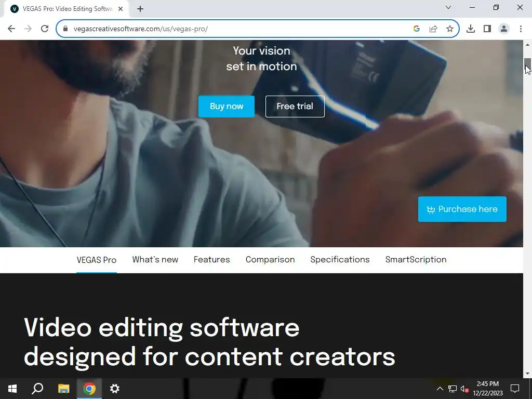Open File Explorer from taskbar

point(63,389)
